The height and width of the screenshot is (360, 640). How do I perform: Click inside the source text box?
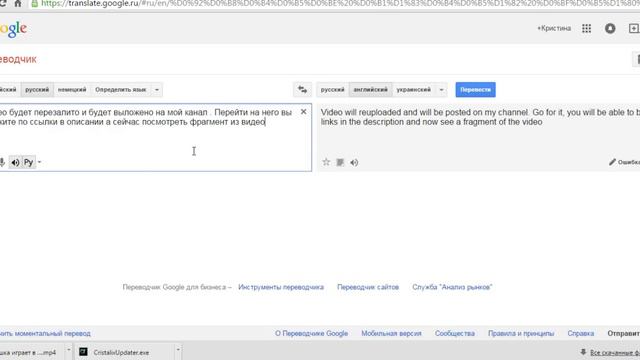click(155, 138)
